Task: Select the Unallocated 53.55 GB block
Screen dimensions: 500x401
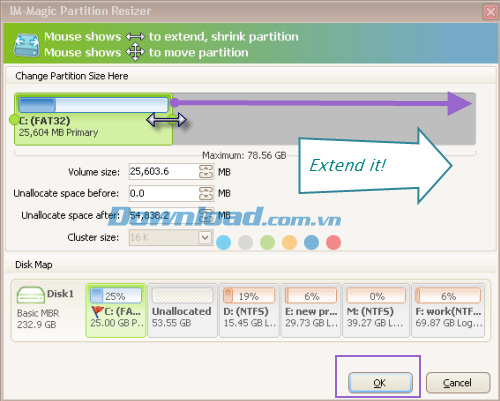Action: (182, 311)
